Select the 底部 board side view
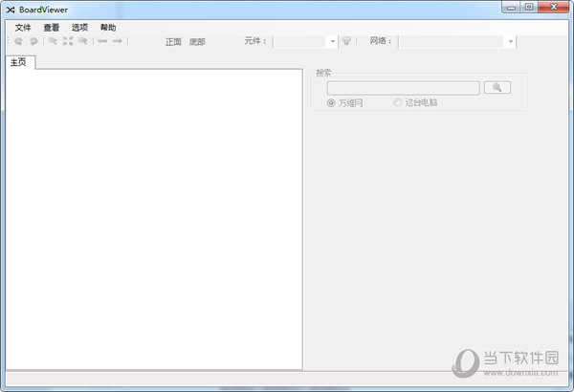Image resolution: width=574 pixels, height=392 pixels. pyautogui.click(x=197, y=42)
